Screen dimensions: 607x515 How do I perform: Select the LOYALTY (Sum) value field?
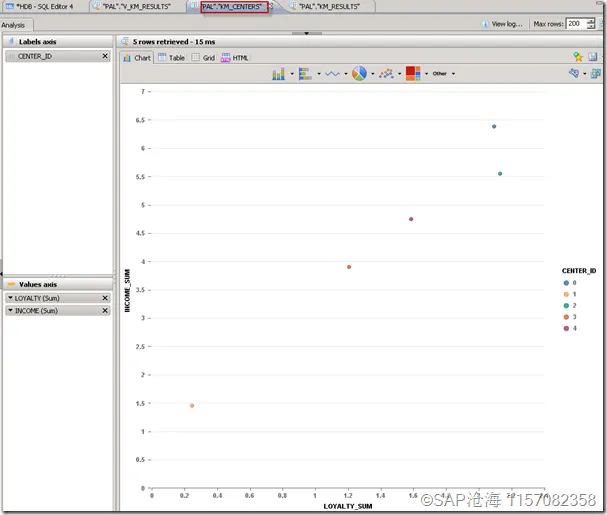point(58,298)
